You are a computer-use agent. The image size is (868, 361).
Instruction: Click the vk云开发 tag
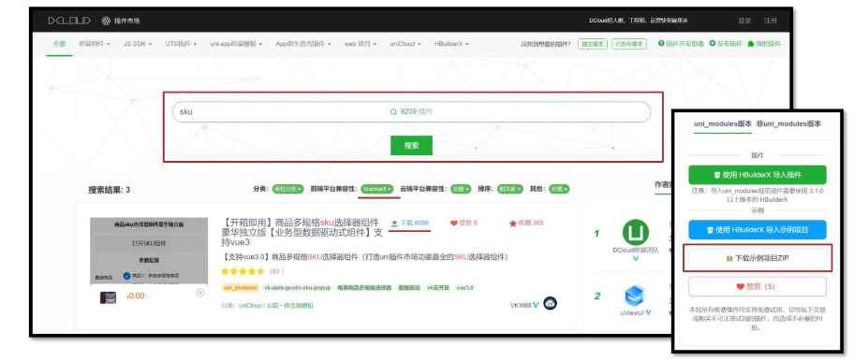[x=438, y=288]
